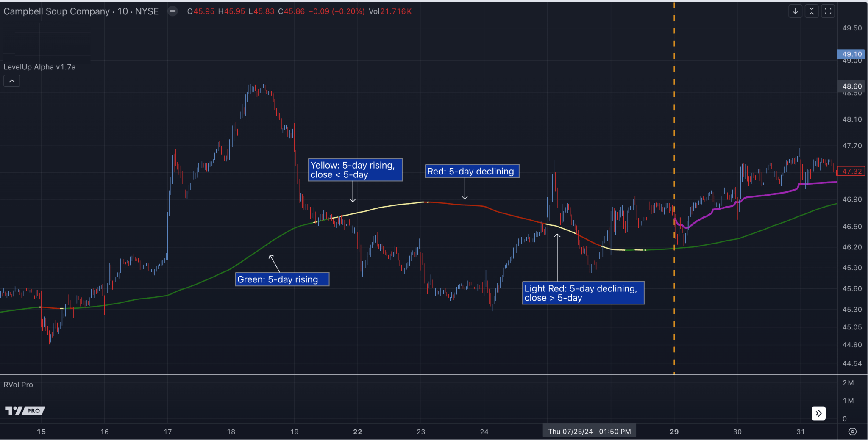
Task: Click date 22 on the time axis
Action: pos(357,432)
